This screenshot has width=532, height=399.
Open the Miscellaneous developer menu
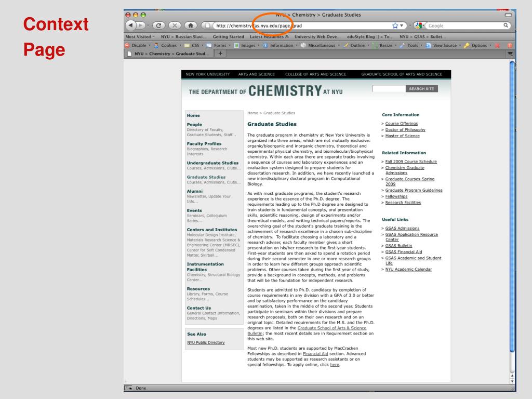[x=321, y=45]
